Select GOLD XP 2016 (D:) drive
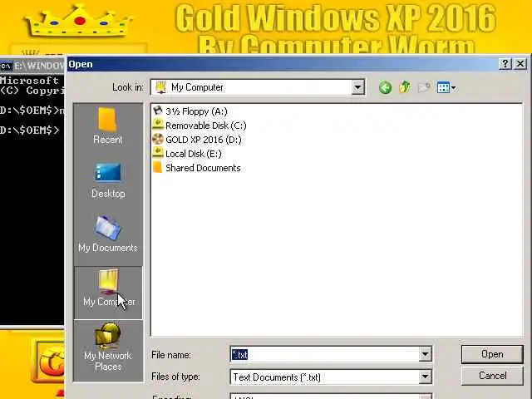 click(x=197, y=140)
